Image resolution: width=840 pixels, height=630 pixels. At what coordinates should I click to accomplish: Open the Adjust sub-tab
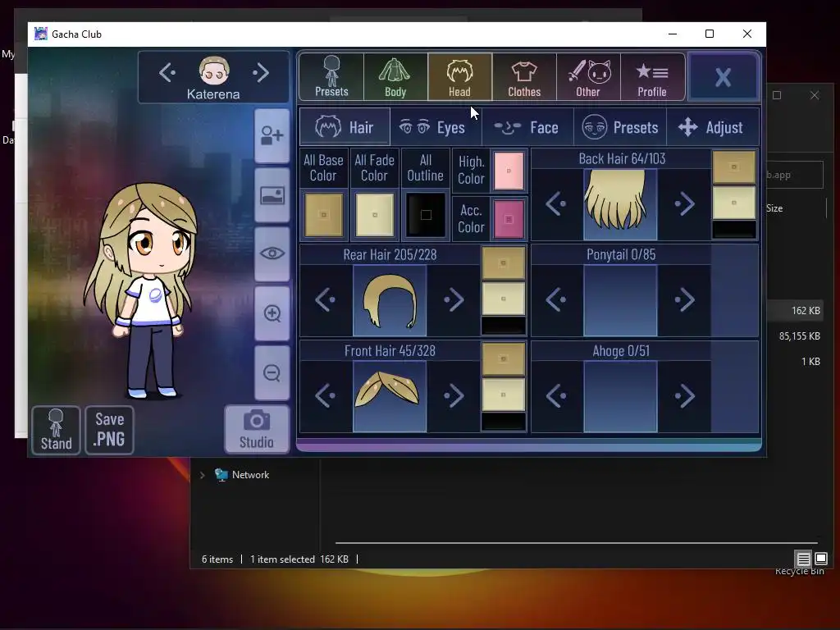[x=713, y=127]
